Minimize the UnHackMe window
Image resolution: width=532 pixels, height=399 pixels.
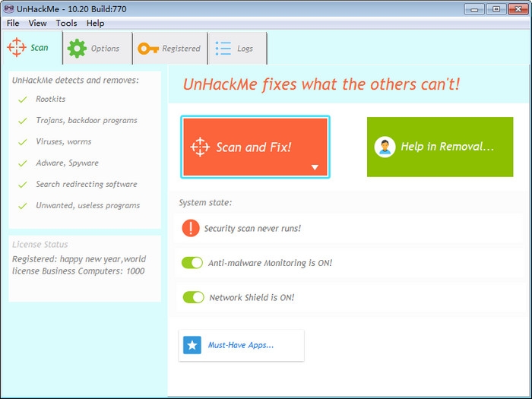click(474, 9)
